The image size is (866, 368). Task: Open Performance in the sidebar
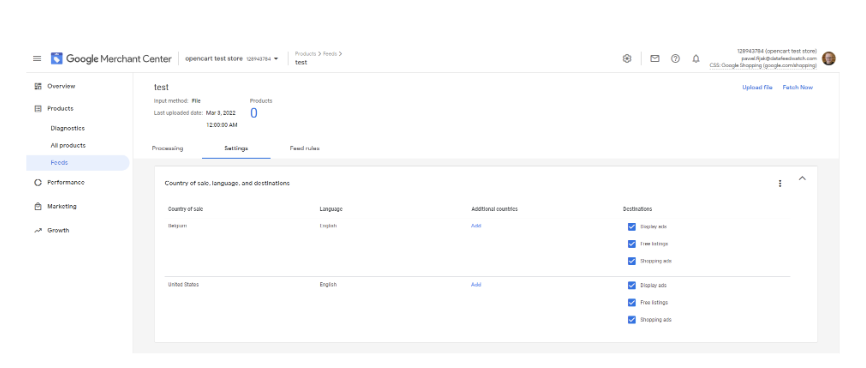66,182
